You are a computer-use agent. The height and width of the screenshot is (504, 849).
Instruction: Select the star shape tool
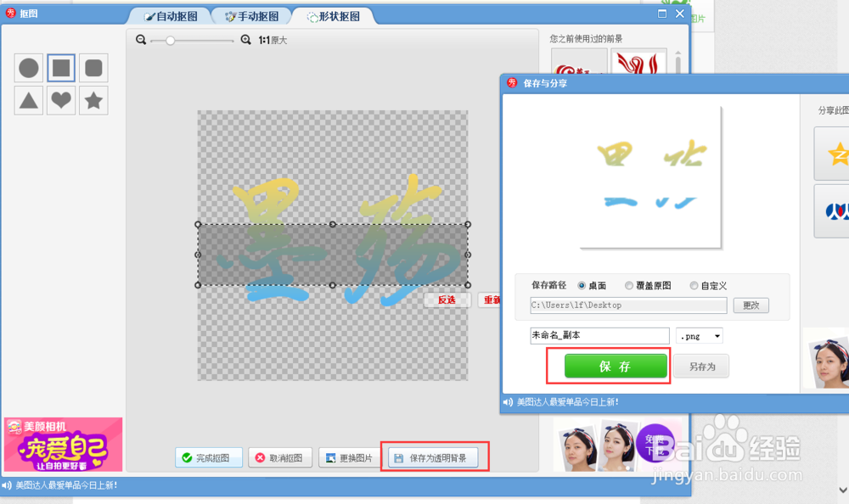[93, 100]
